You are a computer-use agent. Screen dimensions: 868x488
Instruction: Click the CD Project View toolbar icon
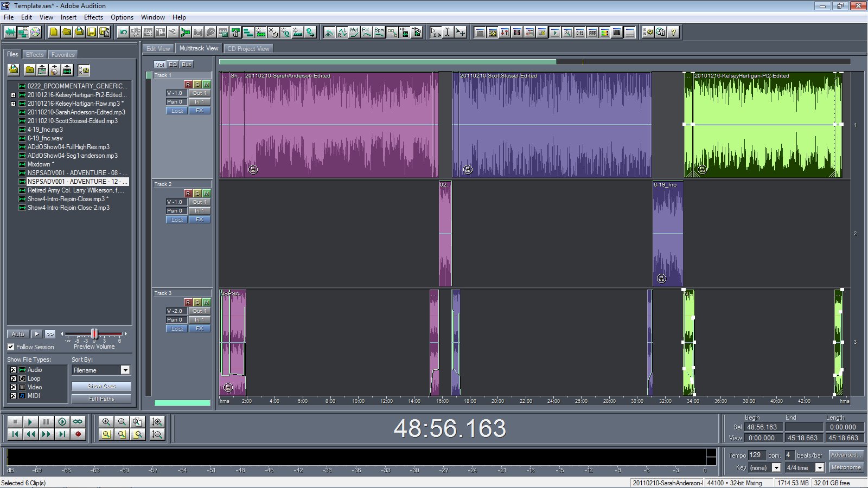(35, 32)
